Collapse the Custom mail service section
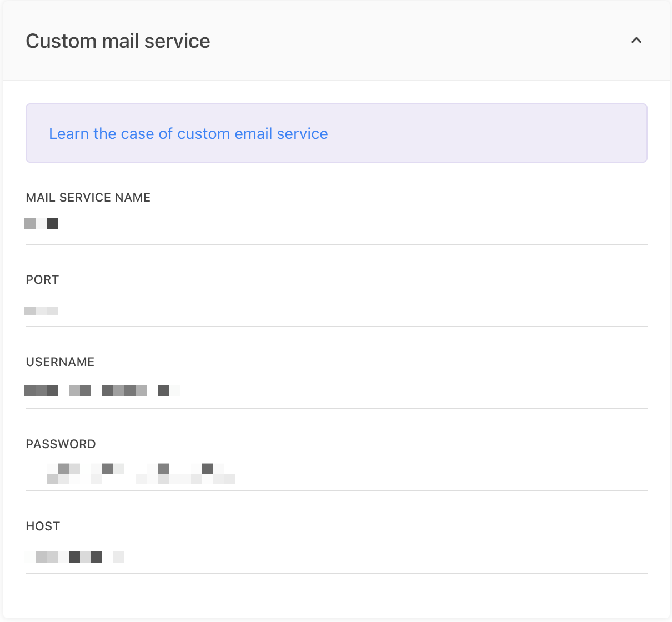Screen dimensions: 672x622 (x=636, y=41)
